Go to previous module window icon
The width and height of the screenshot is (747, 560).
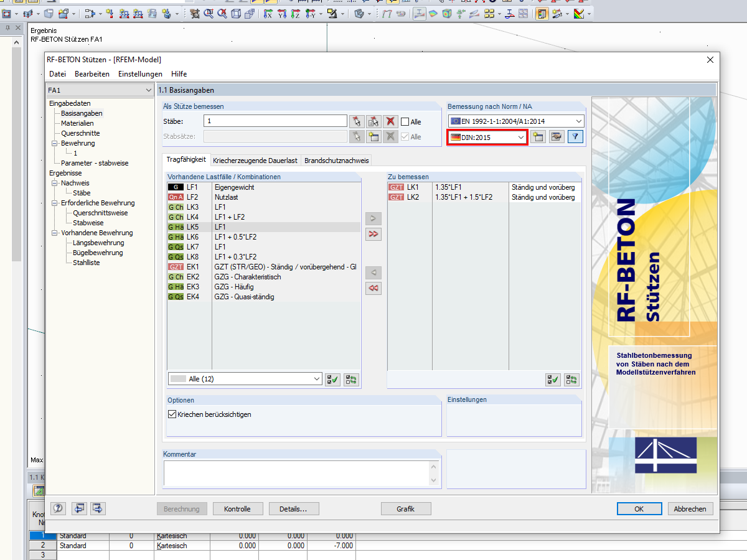[79, 508]
